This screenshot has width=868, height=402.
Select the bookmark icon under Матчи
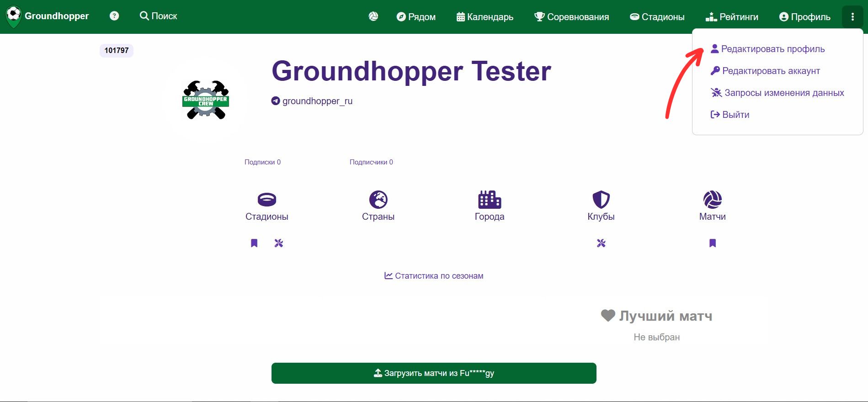click(713, 243)
